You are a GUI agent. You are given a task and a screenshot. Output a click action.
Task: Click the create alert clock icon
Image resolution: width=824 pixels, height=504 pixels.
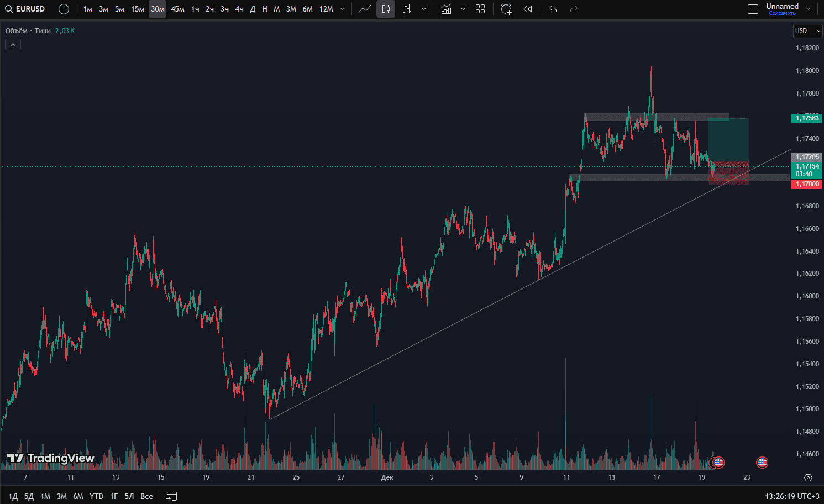[x=506, y=9]
